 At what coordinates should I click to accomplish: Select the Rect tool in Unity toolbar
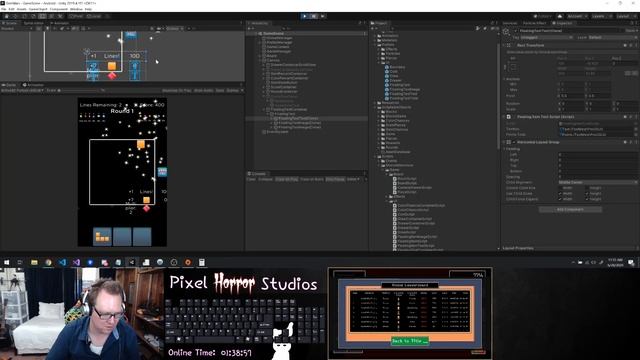pos(42,16)
